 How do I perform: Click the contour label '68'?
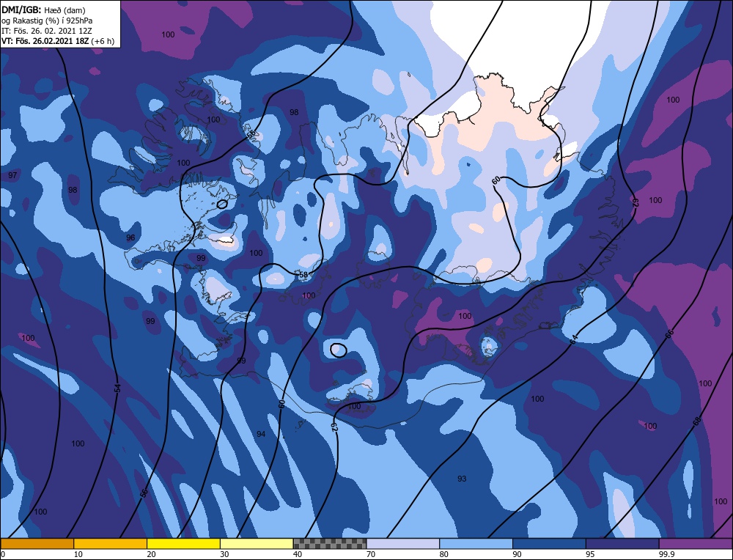[696, 421]
